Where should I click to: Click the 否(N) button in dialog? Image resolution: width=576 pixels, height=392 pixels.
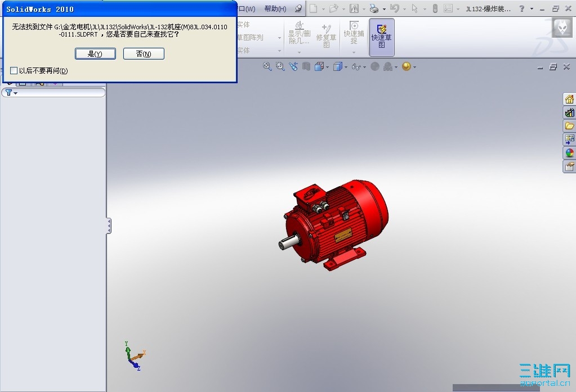144,53
